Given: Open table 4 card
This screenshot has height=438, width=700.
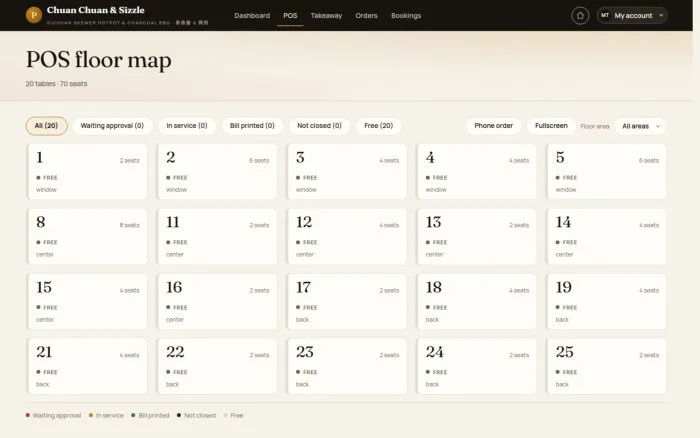Looking at the screenshot, I should [476, 171].
